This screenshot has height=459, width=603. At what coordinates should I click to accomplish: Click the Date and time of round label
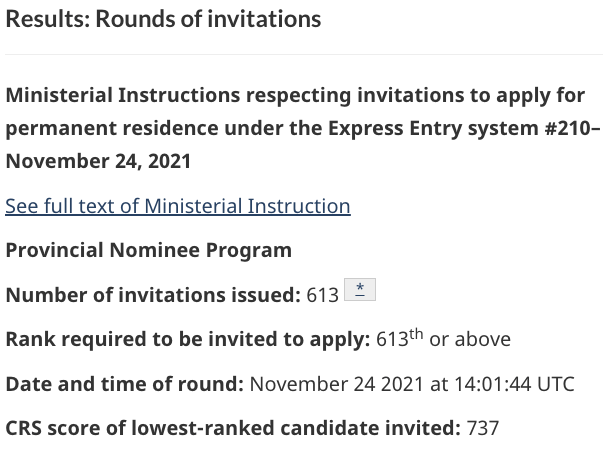pos(124,384)
